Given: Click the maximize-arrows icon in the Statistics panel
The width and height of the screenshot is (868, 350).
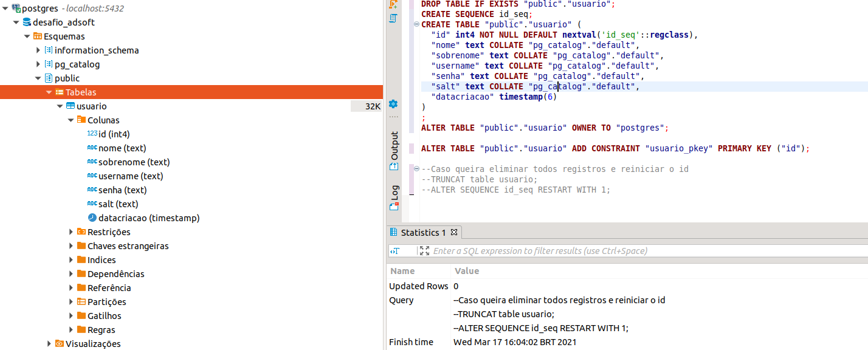Looking at the screenshot, I should point(424,250).
